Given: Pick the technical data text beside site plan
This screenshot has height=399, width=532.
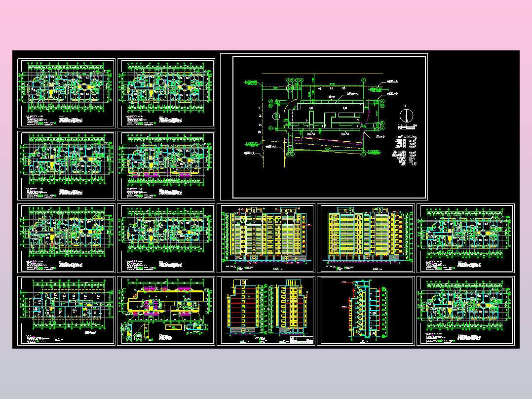Looking at the screenshot, I should coord(405,150).
